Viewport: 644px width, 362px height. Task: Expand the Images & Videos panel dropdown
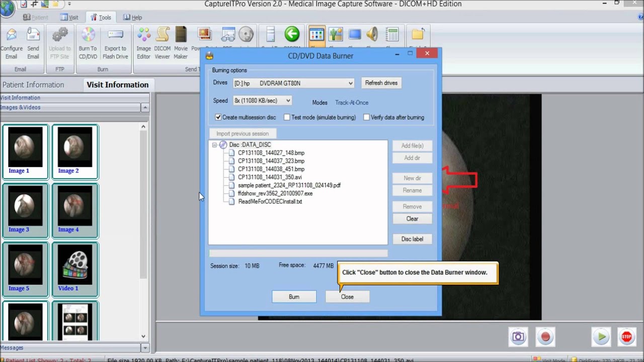(145, 108)
